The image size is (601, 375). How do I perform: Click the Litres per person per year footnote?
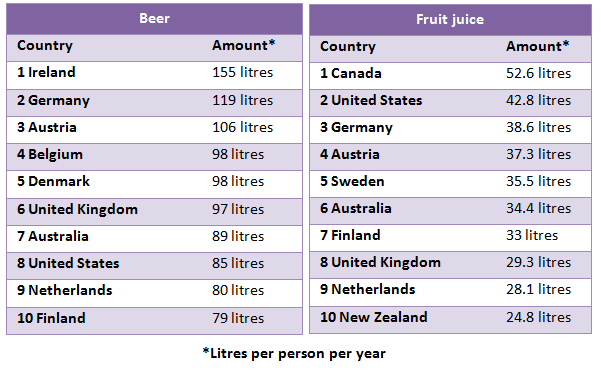pyautogui.click(x=294, y=354)
